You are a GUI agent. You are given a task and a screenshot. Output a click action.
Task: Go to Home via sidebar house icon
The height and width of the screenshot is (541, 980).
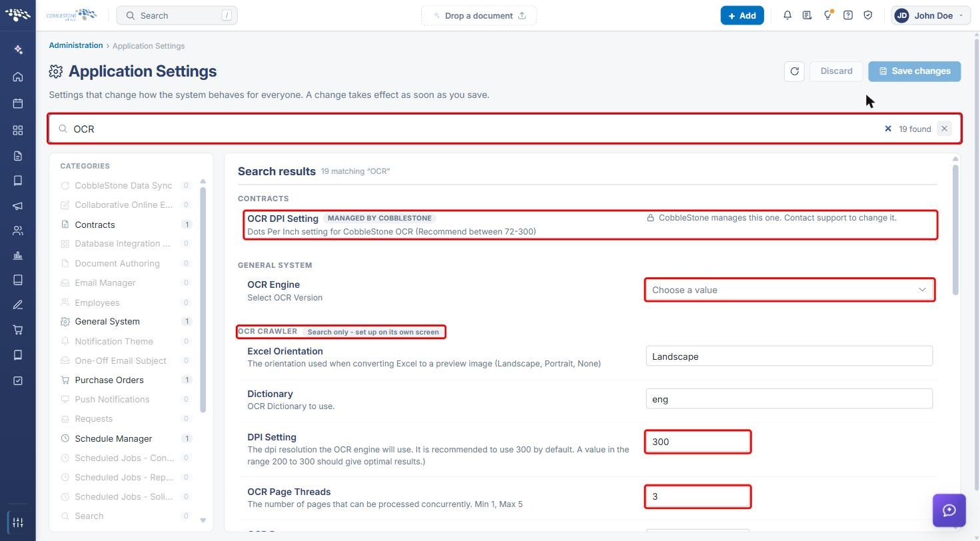coord(18,77)
